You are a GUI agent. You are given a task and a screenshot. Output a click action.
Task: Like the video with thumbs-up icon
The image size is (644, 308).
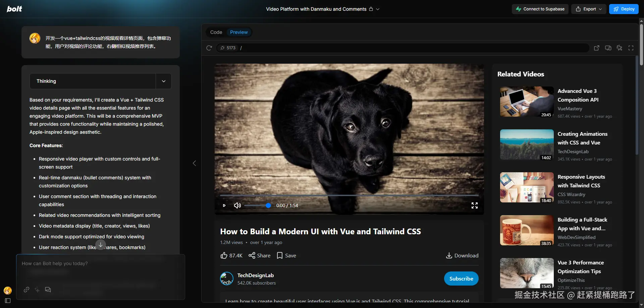tap(224, 256)
